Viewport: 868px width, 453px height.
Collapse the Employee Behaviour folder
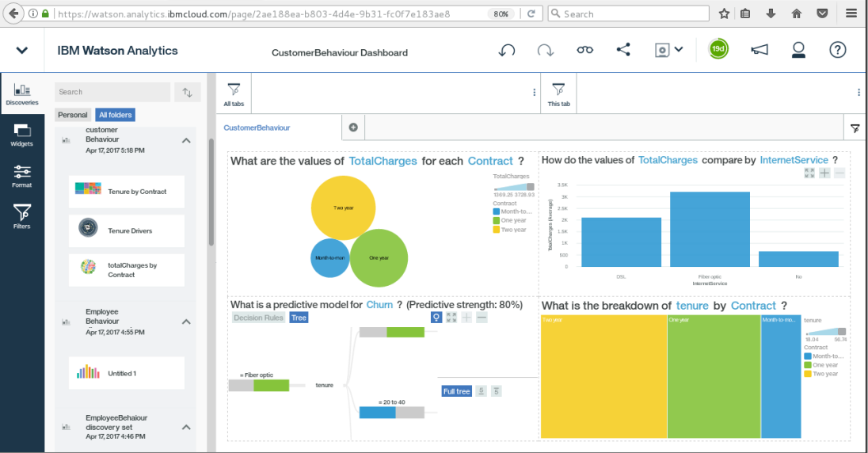point(187,322)
